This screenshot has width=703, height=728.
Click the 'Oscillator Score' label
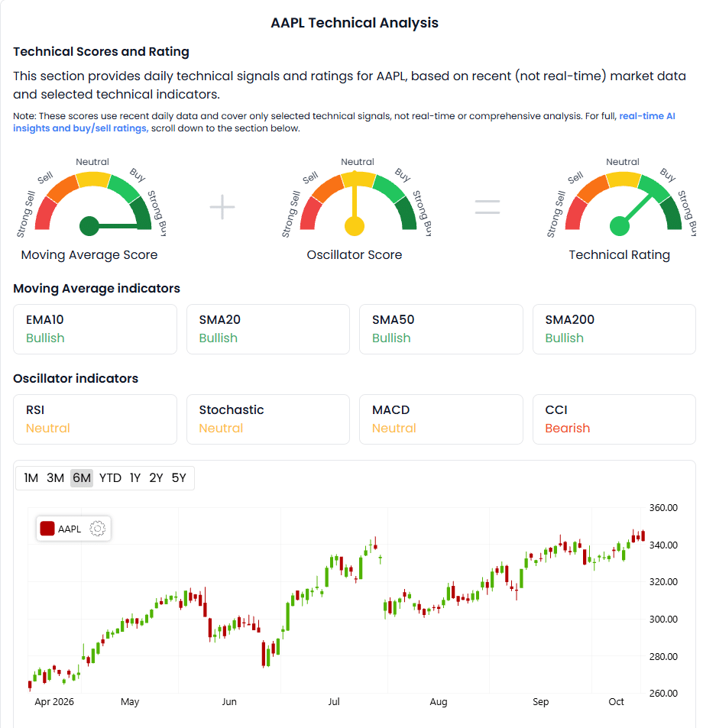coord(355,255)
